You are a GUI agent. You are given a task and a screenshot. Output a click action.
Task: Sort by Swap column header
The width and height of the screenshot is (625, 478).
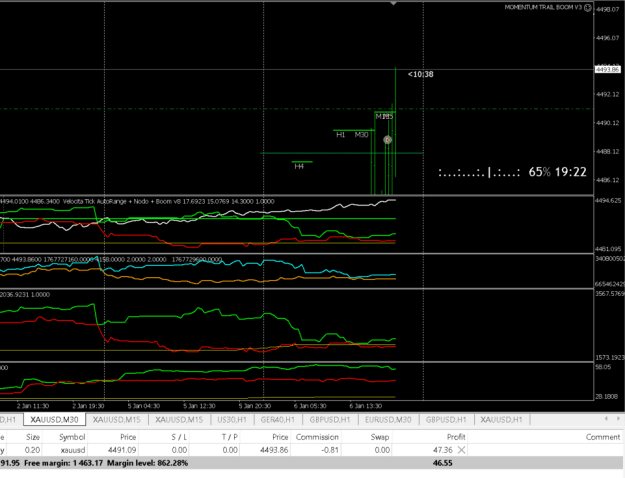coord(380,437)
